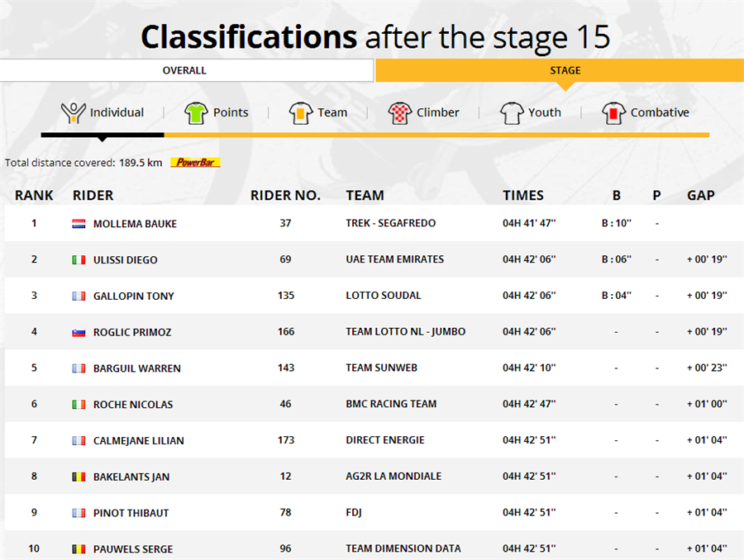Screen dimensions: 744x560
Task: Click the Belgian flag next to Bakelants Jan
Action: click(x=79, y=477)
